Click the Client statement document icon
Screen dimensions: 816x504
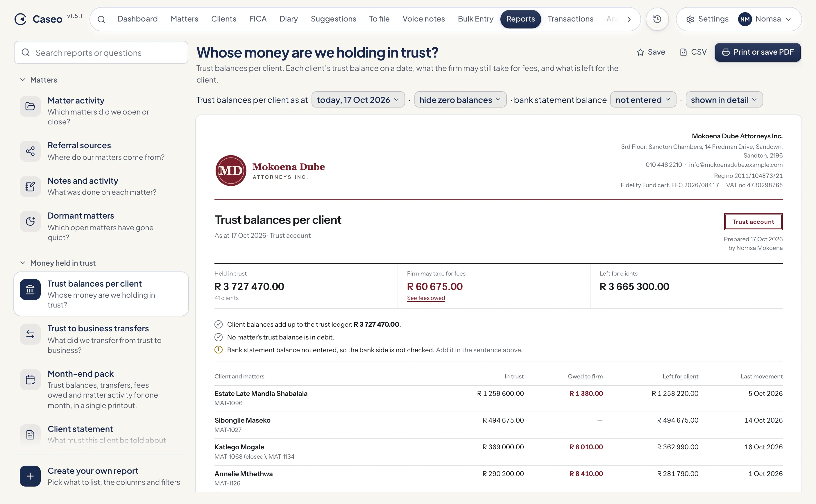pos(30,435)
